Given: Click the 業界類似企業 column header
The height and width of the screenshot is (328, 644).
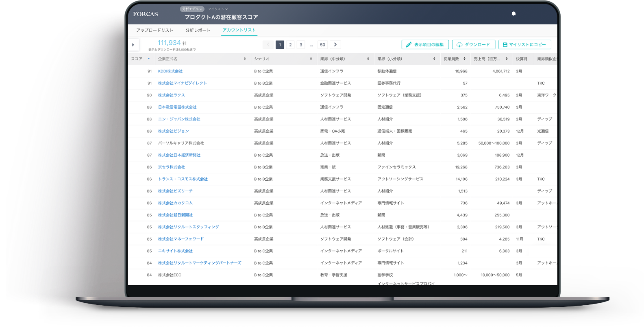Looking at the screenshot, I should click(x=546, y=59).
